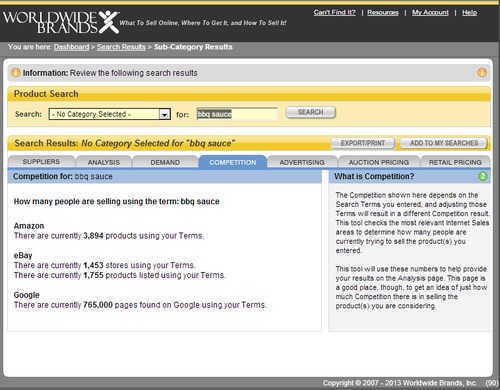Click the right orange information icon

coord(482,72)
